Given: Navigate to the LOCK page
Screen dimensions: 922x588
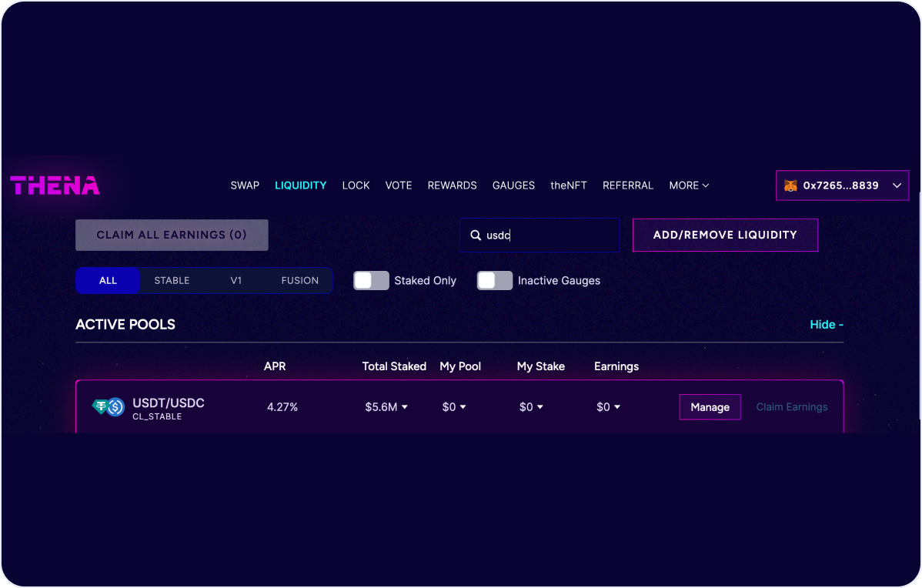Looking at the screenshot, I should (356, 185).
